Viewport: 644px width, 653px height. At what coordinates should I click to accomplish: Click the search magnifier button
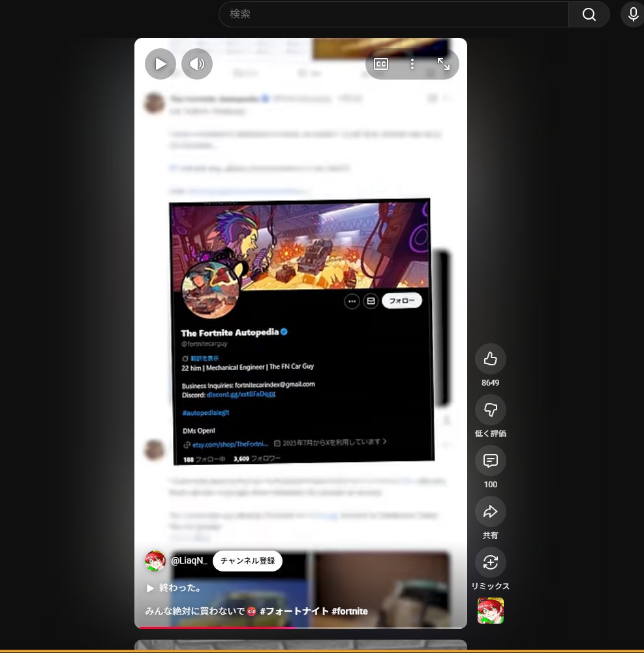[589, 14]
